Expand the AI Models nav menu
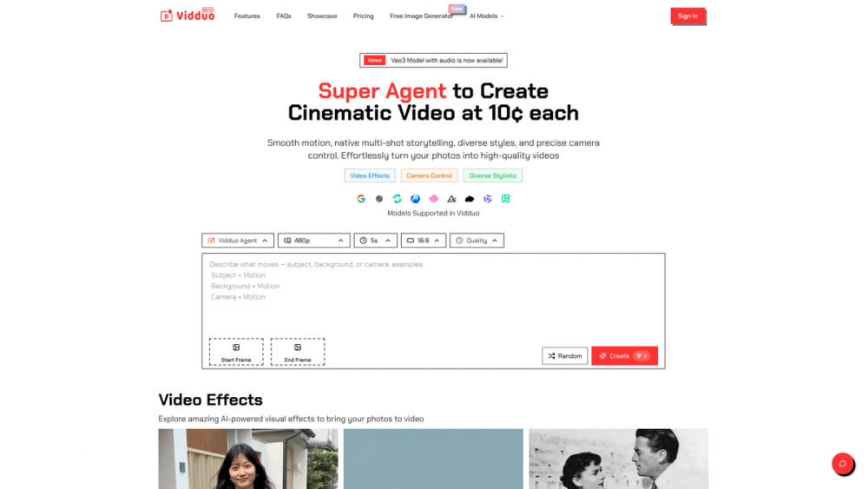Screen dimensions: 868x489 [x=487, y=16]
